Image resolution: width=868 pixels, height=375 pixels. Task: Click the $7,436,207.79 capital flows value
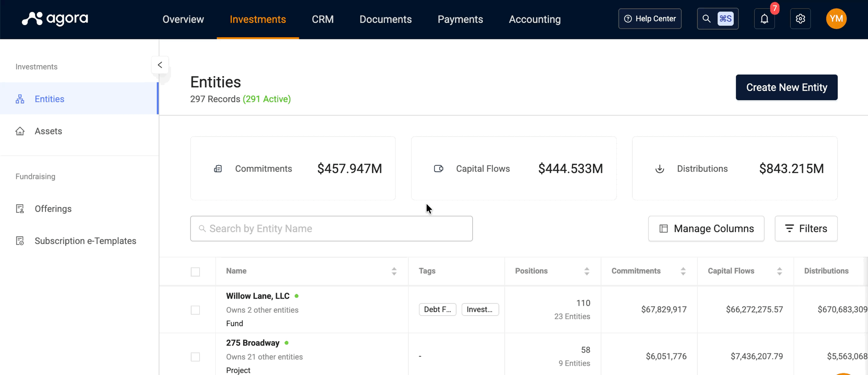(757, 356)
